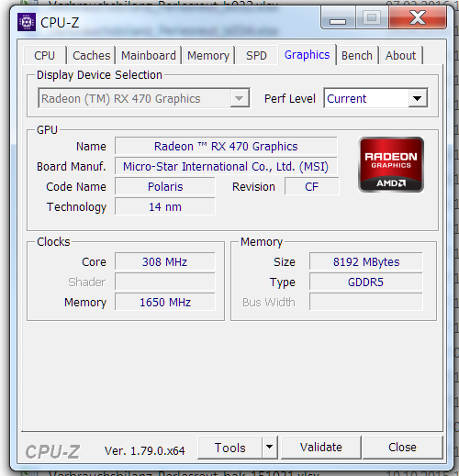Click the 308 MHz core clock value
459x476 pixels.
(165, 262)
